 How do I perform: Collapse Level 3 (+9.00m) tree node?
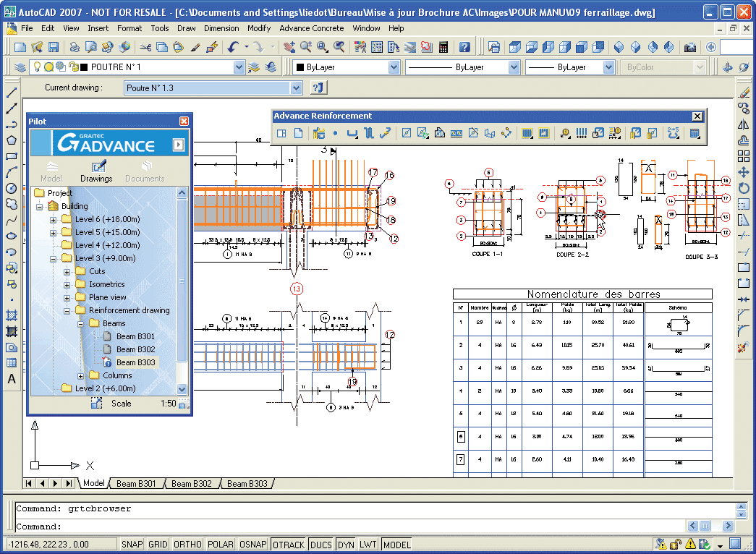[53, 259]
